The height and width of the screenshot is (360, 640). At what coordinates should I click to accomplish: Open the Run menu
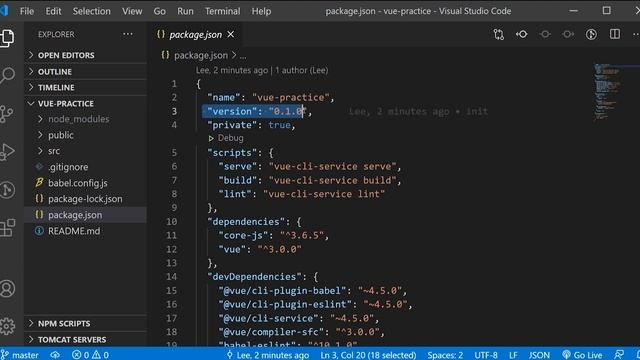[185, 11]
